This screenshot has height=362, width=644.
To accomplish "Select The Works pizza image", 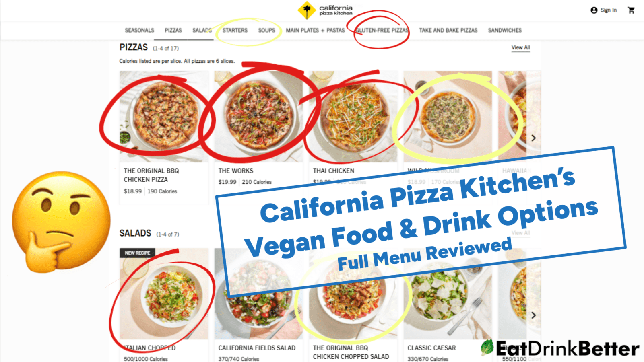I will 258,117.
